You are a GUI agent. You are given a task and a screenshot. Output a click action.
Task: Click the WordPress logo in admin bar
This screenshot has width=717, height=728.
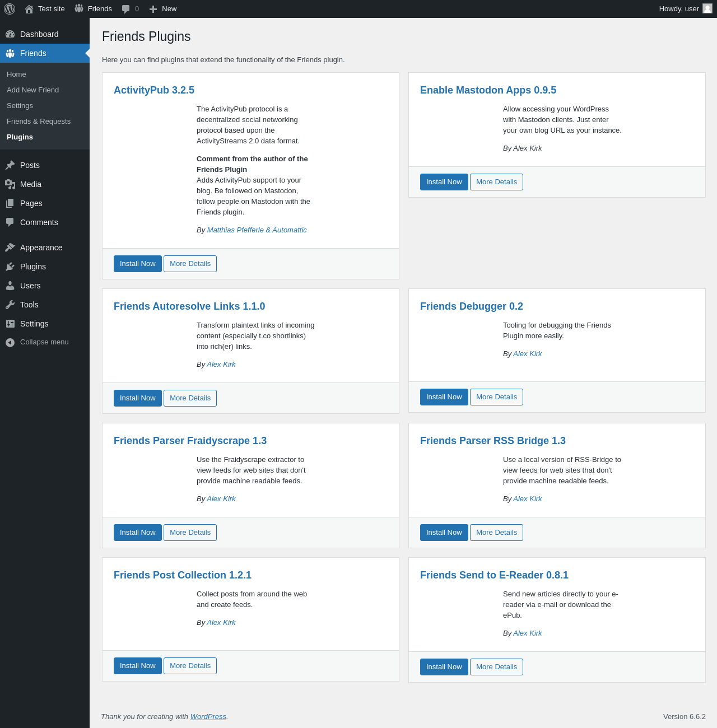coord(10,9)
